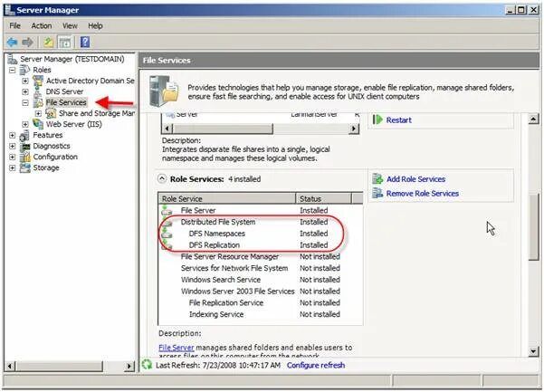
Task: Click the Storage node icon
Action: pos(24,167)
